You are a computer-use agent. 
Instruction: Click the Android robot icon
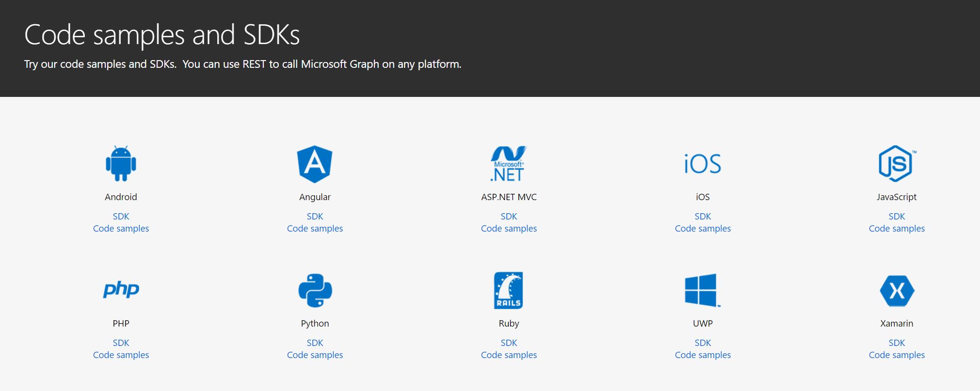(121, 164)
